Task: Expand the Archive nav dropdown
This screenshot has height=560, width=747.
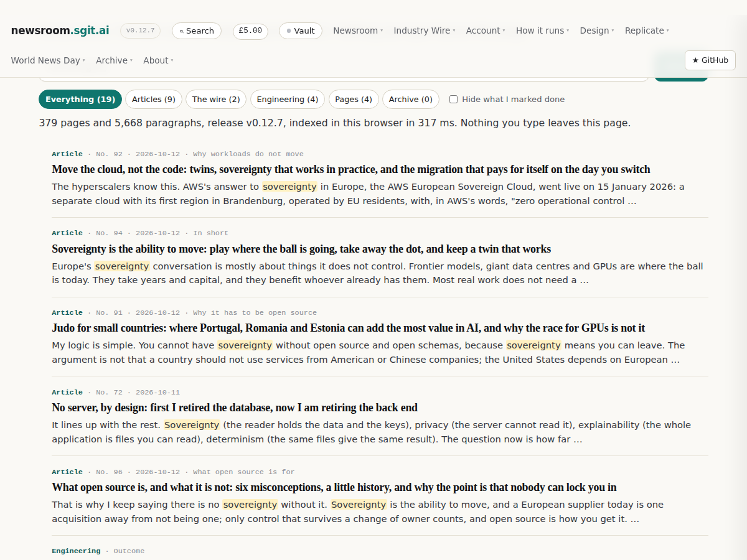Action: tap(115, 60)
